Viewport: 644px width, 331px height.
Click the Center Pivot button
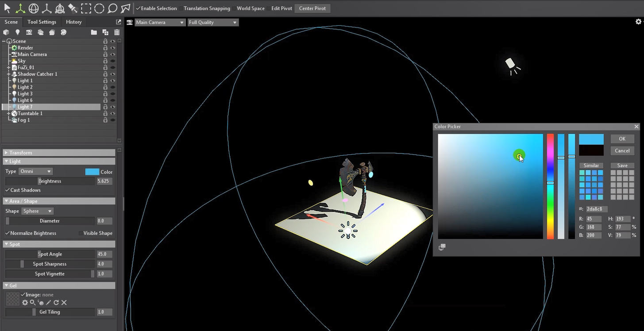point(312,8)
